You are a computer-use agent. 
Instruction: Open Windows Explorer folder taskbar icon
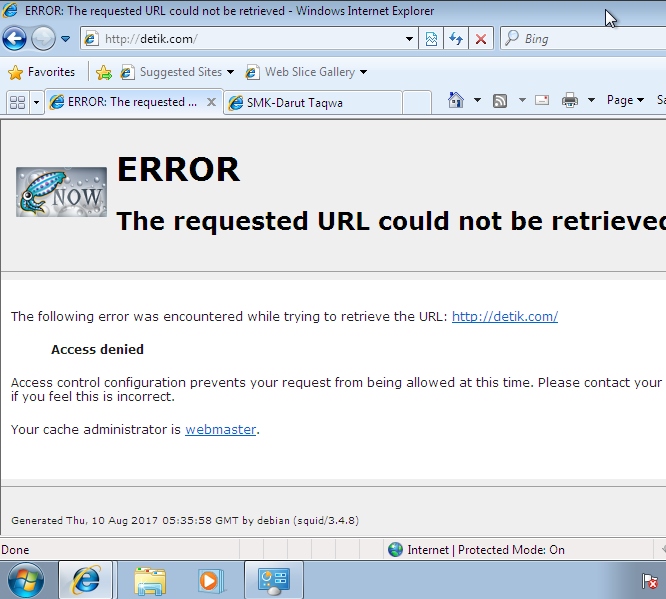tap(150, 580)
